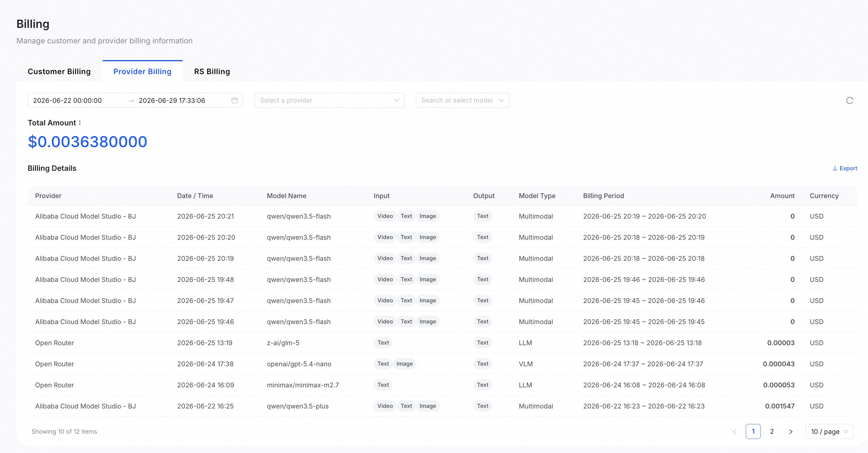Select the minimax/minimax-m2.7 model name
Screen dimensions: 868x453
point(303,385)
